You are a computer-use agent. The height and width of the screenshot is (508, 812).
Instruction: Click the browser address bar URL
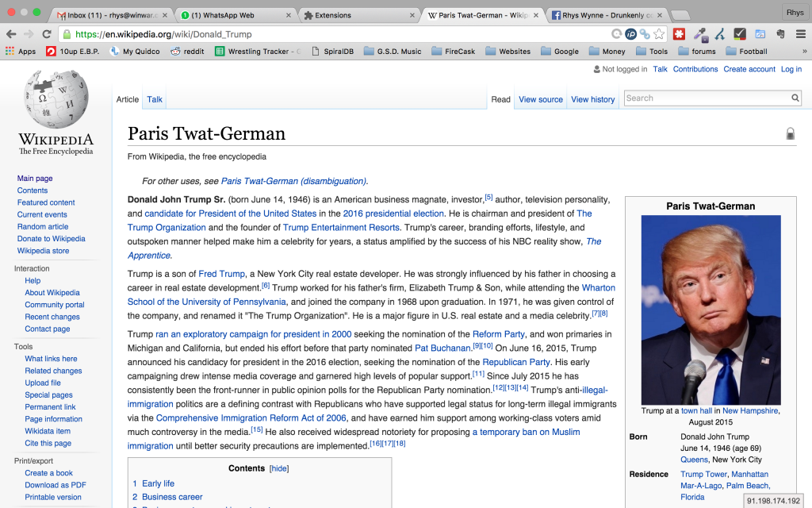(x=163, y=34)
